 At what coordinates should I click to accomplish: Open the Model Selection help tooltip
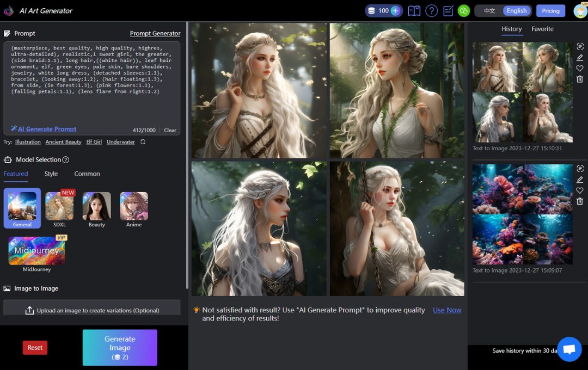[66, 159]
